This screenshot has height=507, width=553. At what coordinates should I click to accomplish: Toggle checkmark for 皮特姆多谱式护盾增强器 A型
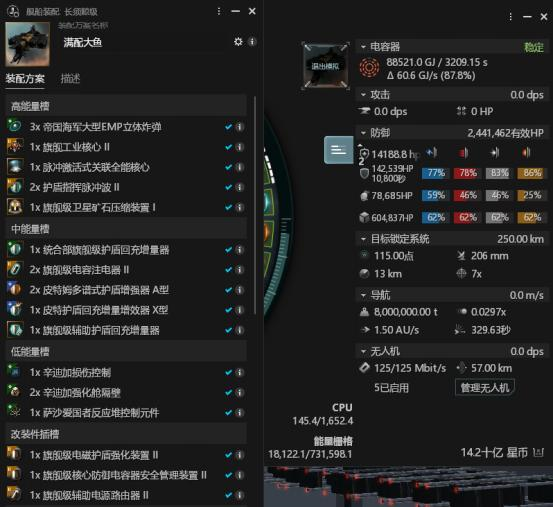(x=228, y=290)
